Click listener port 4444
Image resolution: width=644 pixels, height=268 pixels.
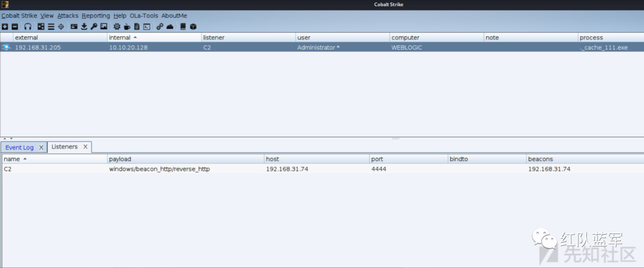tap(379, 169)
